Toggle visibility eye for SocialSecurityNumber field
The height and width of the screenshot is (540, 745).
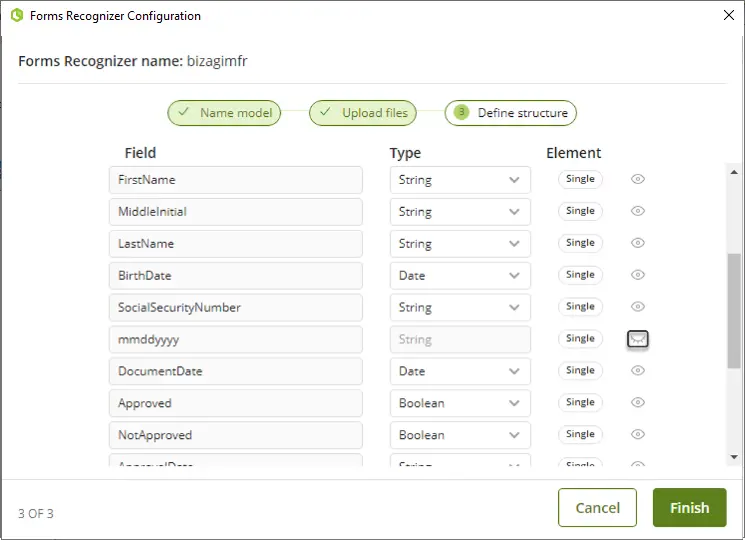pos(638,306)
